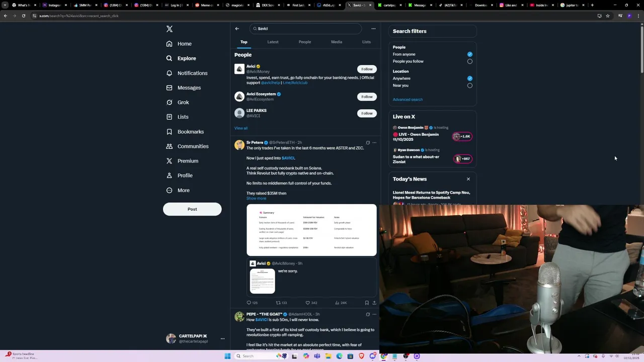Open Profile in sidebar
Screen dimensions: 644x362
point(179,175)
